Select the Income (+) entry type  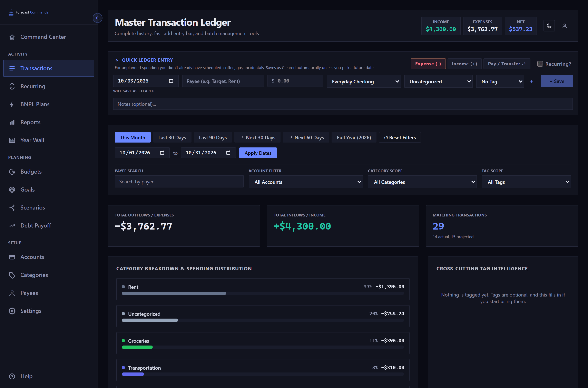[464, 64]
